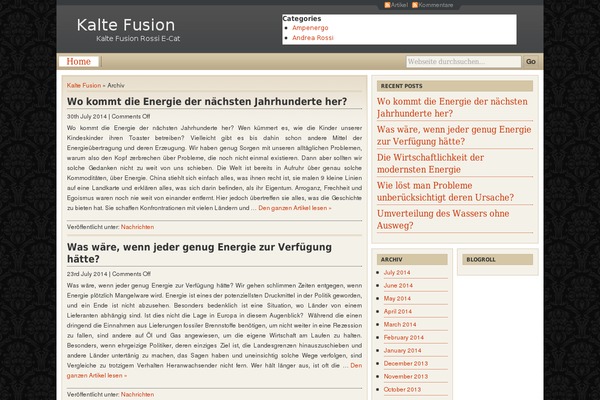Click the Categories heading in header
Screen dimensions: 600x400
pyautogui.click(x=302, y=18)
